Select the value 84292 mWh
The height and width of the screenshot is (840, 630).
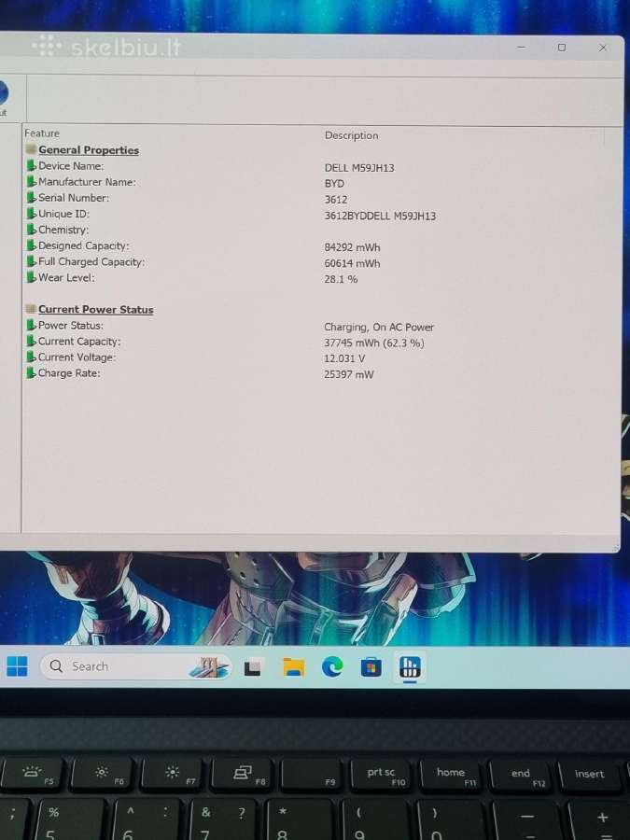click(x=352, y=247)
